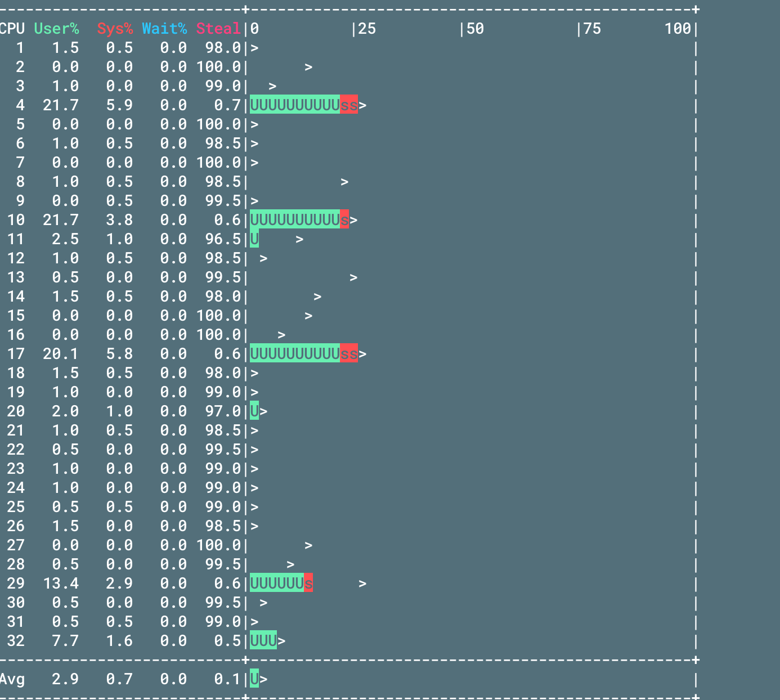Select the Avg Steal value "0.1"
The height and width of the screenshot is (700, 780).
click(x=227, y=679)
